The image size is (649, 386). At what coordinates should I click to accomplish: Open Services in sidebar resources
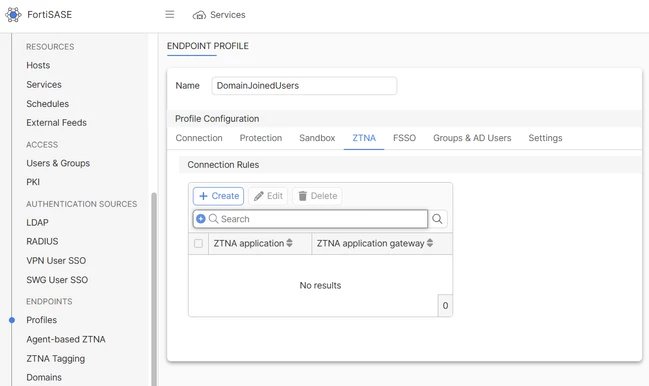pos(44,84)
